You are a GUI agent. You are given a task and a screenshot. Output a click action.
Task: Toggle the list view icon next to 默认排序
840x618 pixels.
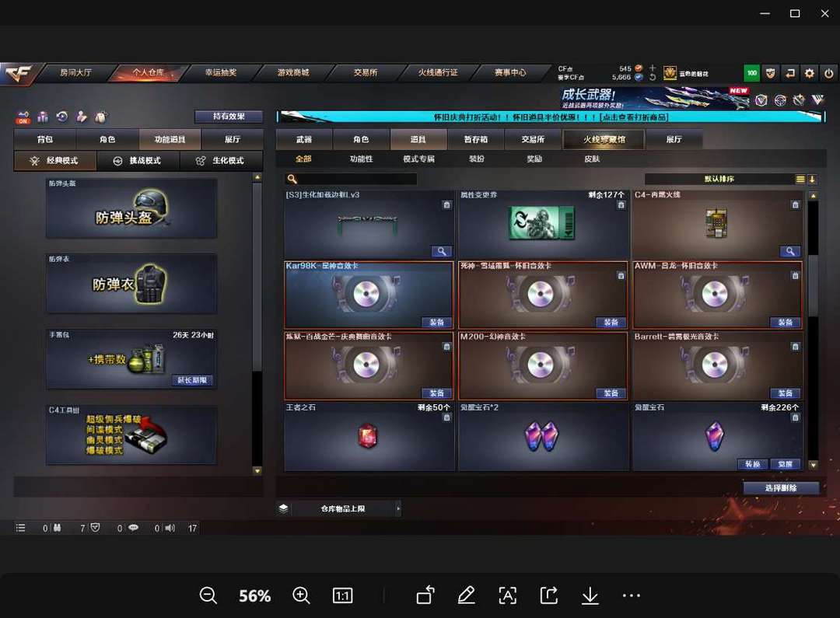800,180
